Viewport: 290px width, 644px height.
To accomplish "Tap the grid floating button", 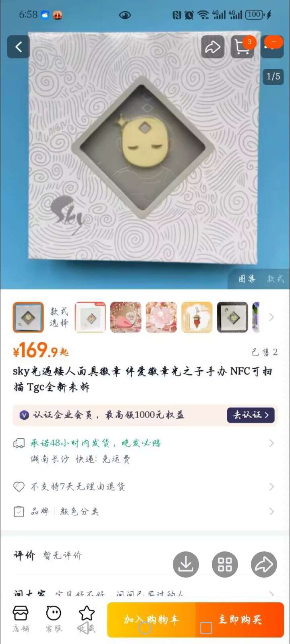I will point(225,564).
